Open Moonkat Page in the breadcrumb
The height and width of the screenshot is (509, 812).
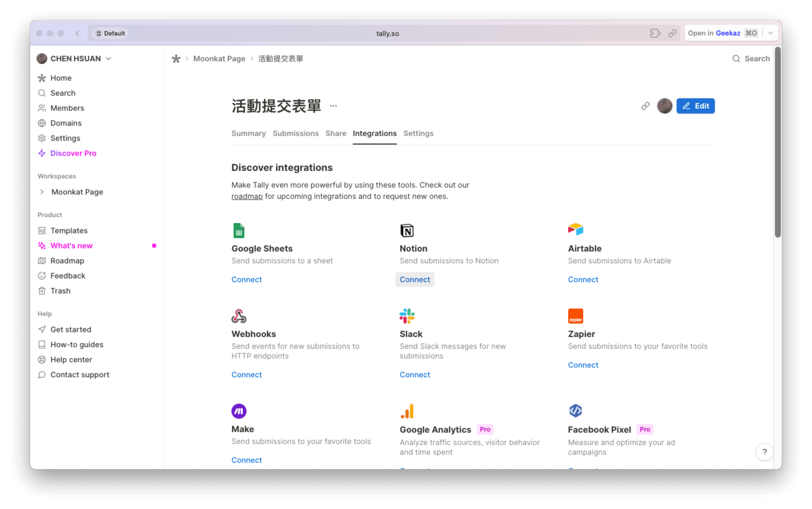(219, 59)
